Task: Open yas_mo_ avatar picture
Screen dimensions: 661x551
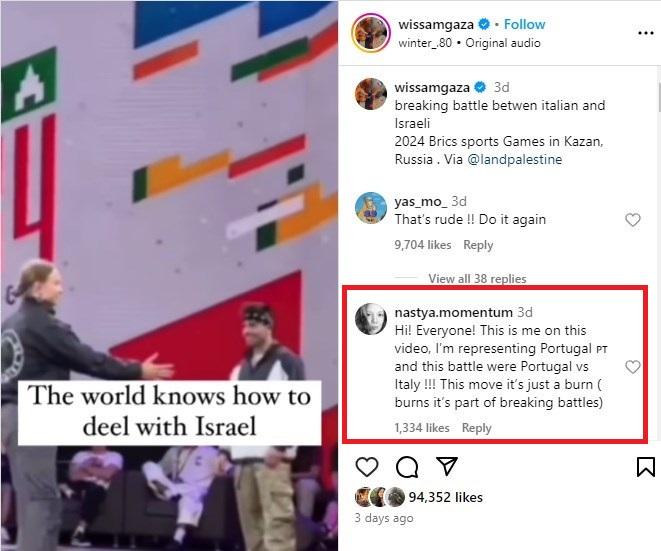Action: click(371, 208)
